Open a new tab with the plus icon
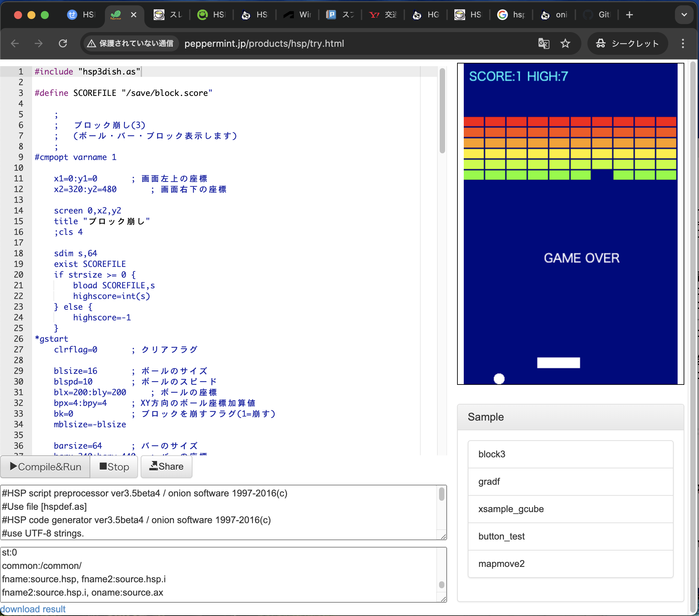Screen dimensions: 699x616 (629, 15)
